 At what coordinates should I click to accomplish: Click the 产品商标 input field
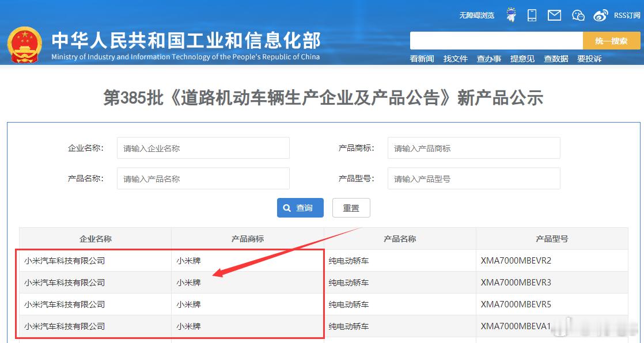474,148
